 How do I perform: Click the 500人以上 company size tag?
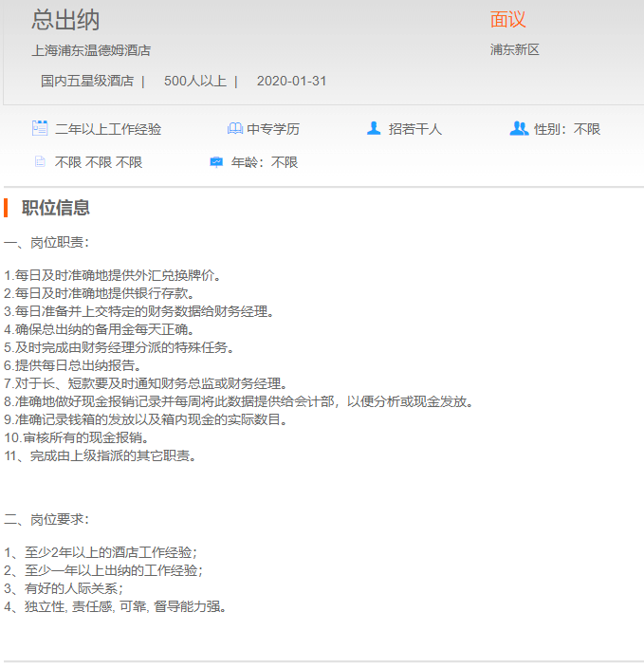pos(194,81)
